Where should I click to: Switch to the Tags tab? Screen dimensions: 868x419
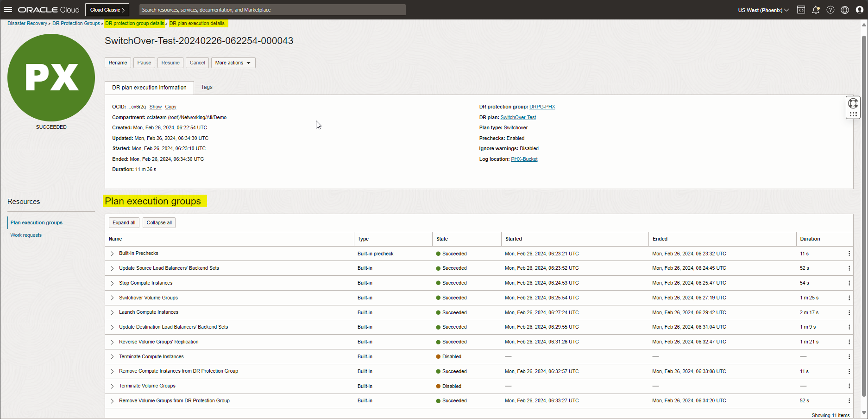pos(207,87)
